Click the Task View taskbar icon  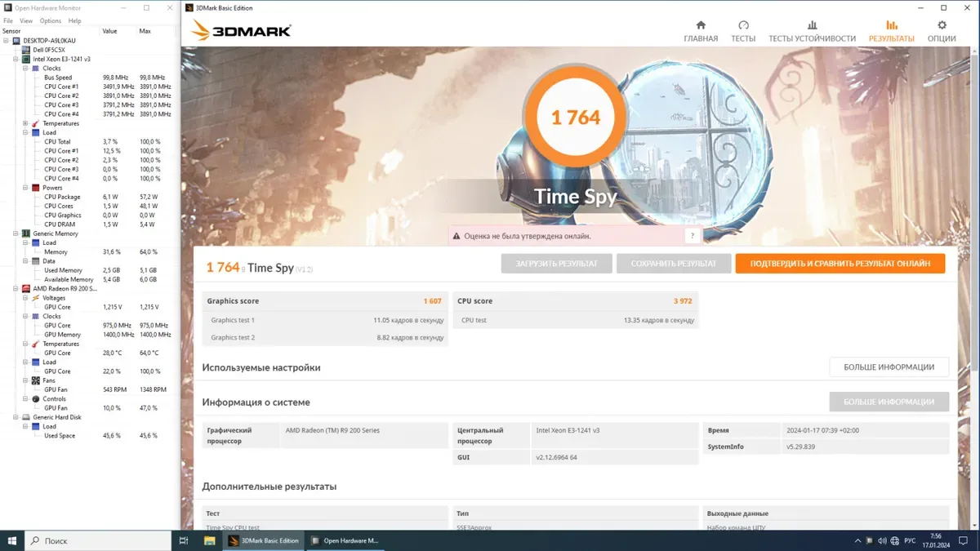(184, 540)
